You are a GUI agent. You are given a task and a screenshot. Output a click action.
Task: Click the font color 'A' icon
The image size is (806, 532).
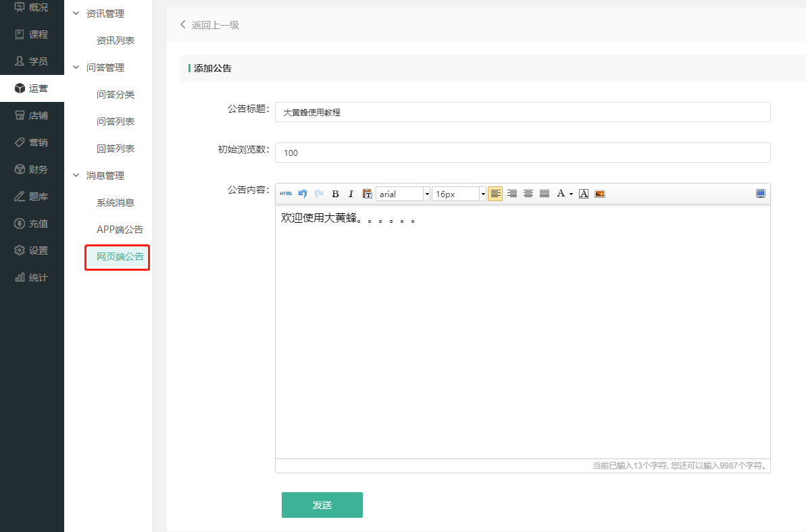click(561, 193)
